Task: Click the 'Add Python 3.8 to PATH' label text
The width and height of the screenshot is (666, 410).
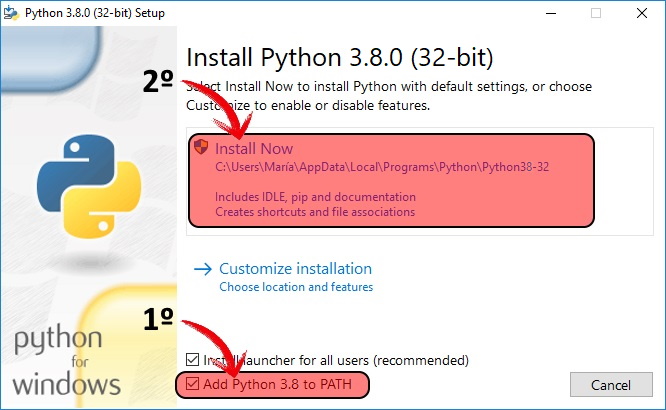Action: tap(277, 385)
